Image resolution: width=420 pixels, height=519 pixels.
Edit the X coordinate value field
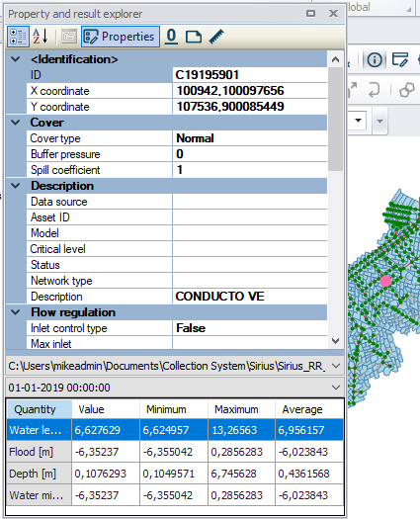(x=250, y=91)
